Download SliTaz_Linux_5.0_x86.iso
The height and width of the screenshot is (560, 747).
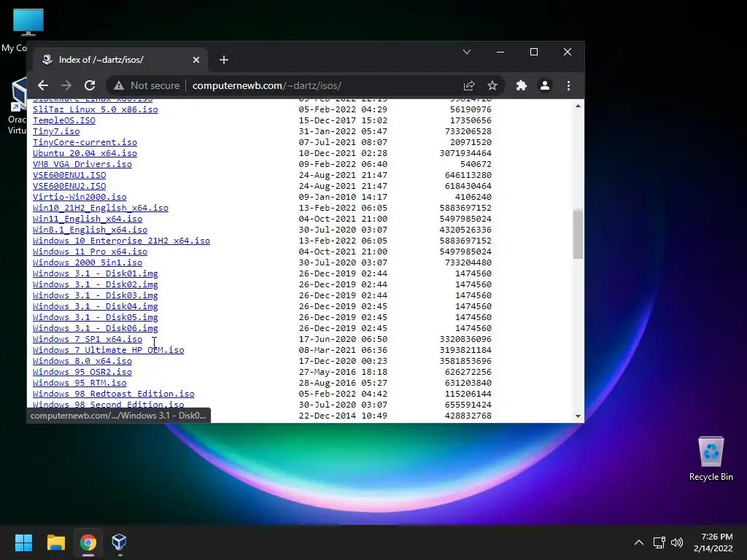point(96,109)
